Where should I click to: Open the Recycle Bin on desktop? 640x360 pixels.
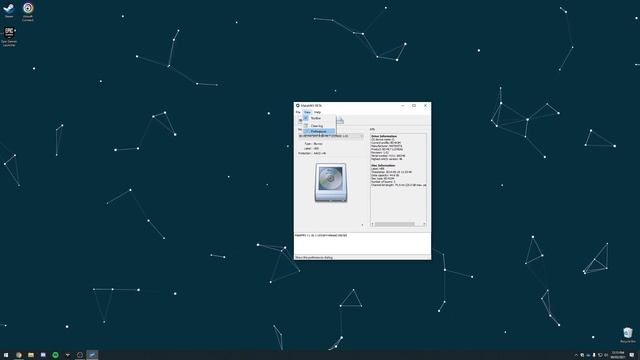628,335
